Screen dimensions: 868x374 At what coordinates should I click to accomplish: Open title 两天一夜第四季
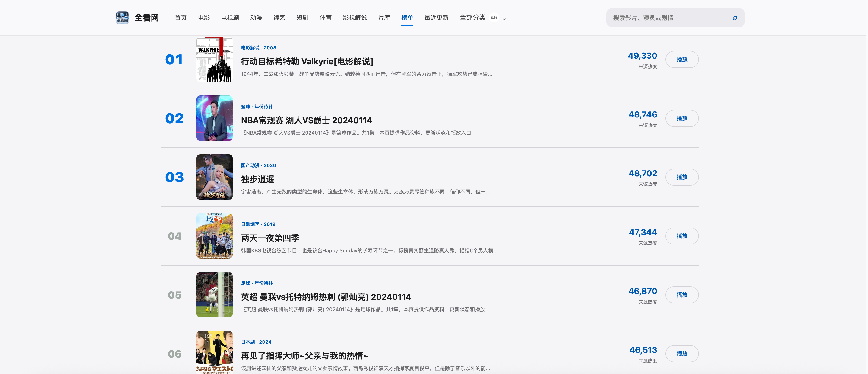270,238
